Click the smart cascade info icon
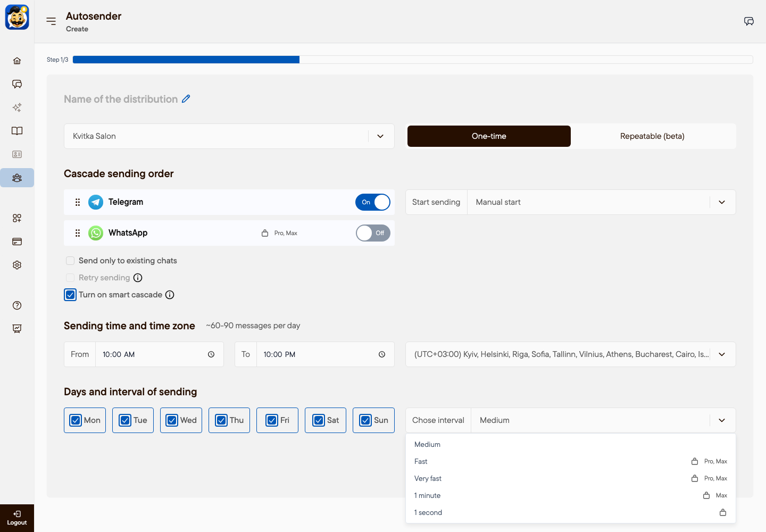Screen dimensions: 766x532 tap(170, 295)
